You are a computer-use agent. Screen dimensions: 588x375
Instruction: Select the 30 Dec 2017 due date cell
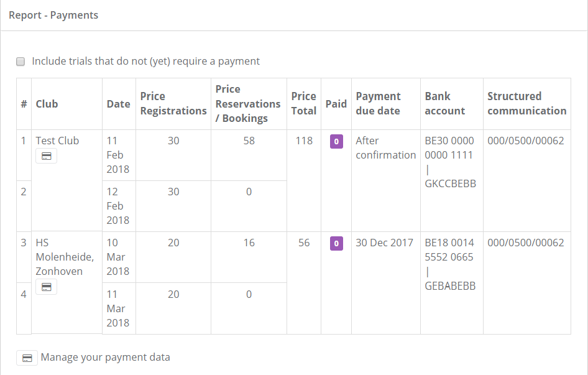384,243
